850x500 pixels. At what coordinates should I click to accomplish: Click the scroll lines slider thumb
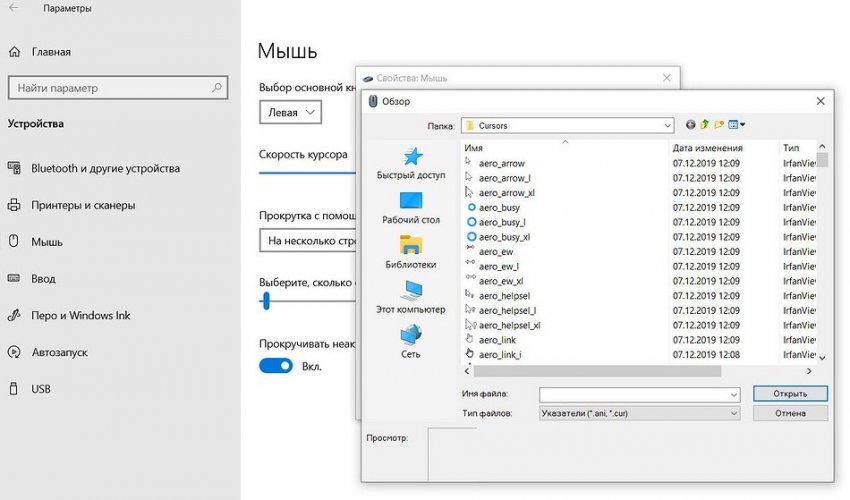pos(266,300)
